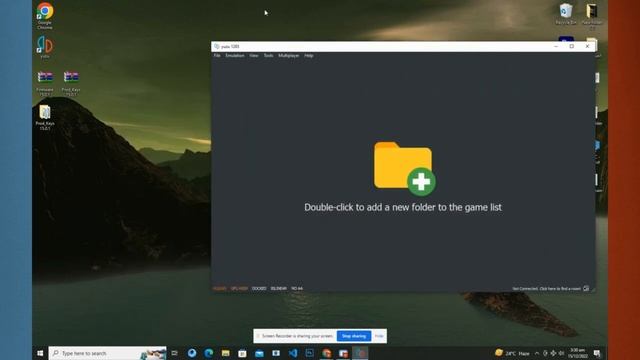
Task: Open the Emulation menu
Action: pos(235,56)
